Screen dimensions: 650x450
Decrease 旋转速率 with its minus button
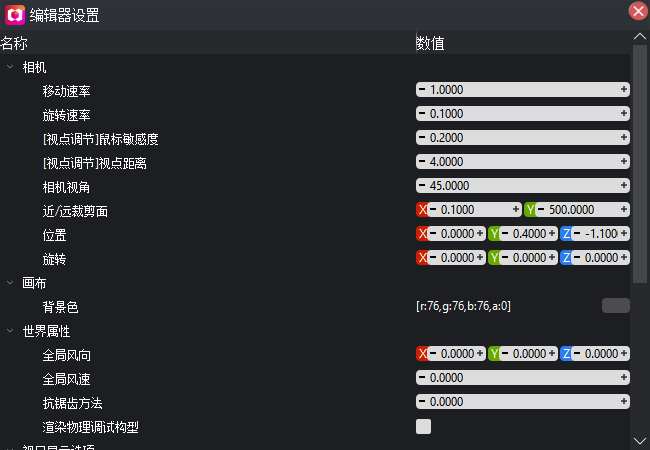click(422, 114)
